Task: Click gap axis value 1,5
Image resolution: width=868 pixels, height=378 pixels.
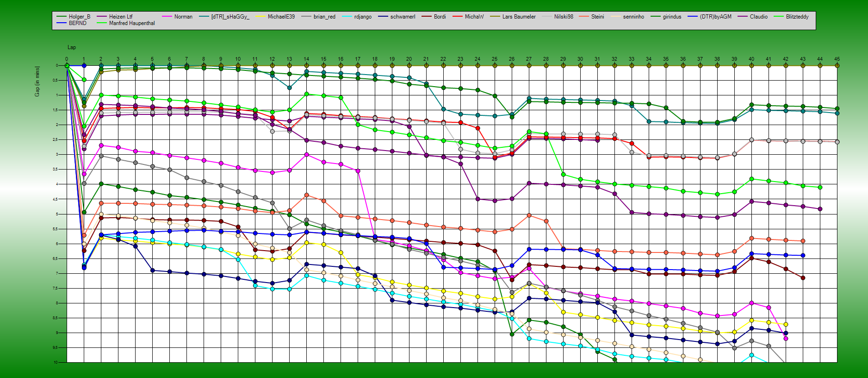Action: click(55, 110)
